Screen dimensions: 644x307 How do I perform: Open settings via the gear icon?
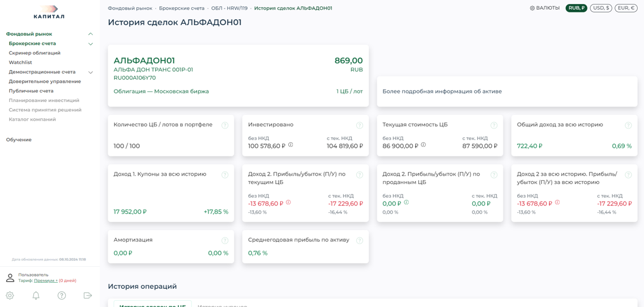click(x=10, y=295)
